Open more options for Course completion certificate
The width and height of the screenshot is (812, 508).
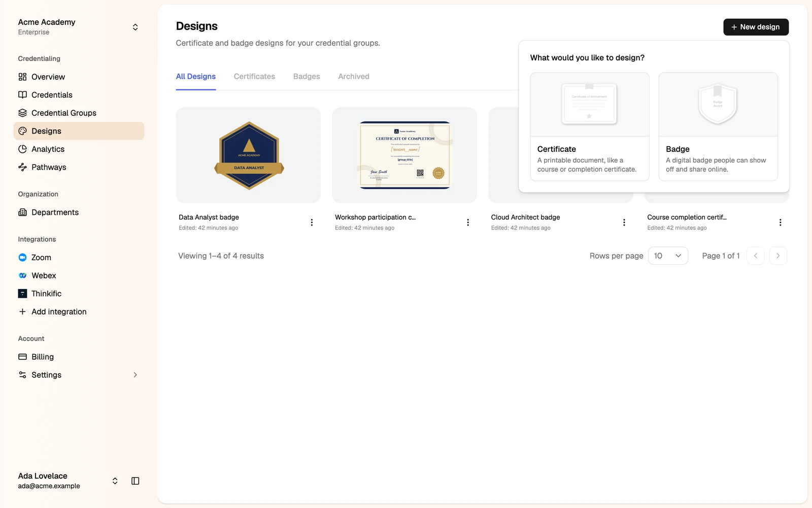pos(781,223)
